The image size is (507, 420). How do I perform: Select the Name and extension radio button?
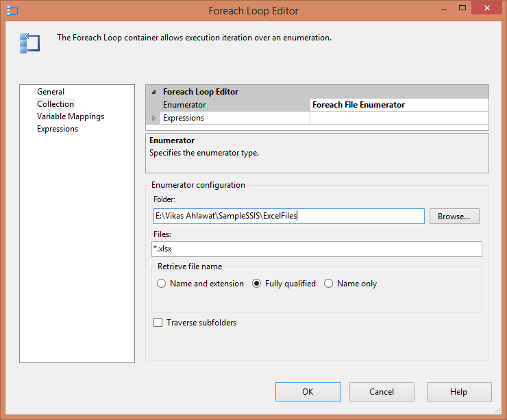[x=162, y=284]
